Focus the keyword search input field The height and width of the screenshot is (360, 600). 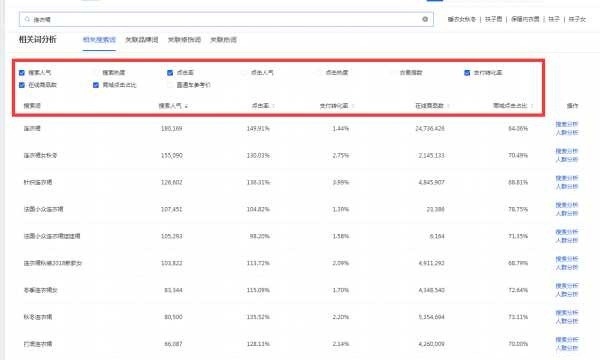226,19
